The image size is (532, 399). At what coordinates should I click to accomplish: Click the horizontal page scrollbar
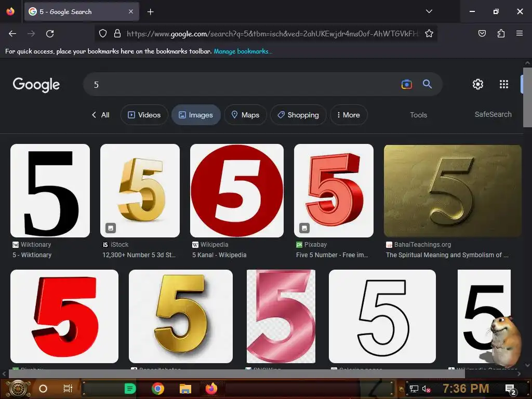(x=236, y=374)
